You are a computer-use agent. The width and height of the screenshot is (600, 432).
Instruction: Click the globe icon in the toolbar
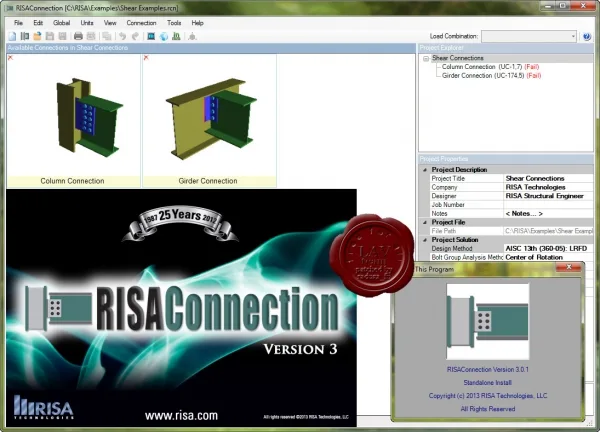click(164, 36)
